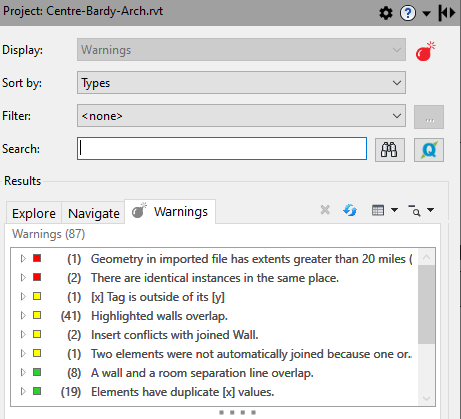Click the warnings list scrollbar thumb
461x419 pixels.
tap(426, 304)
